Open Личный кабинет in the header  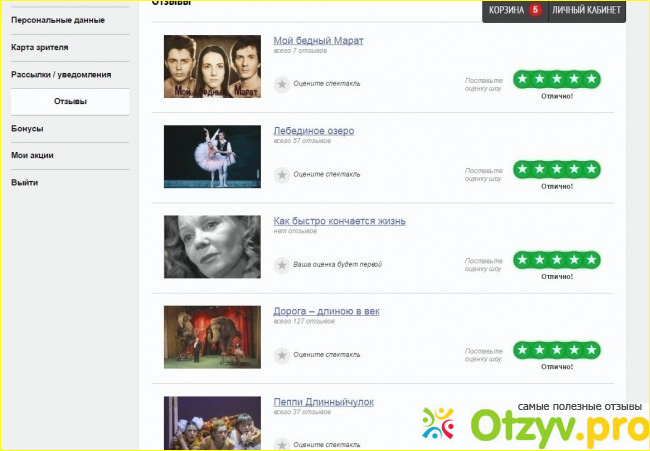pyautogui.click(x=586, y=11)
